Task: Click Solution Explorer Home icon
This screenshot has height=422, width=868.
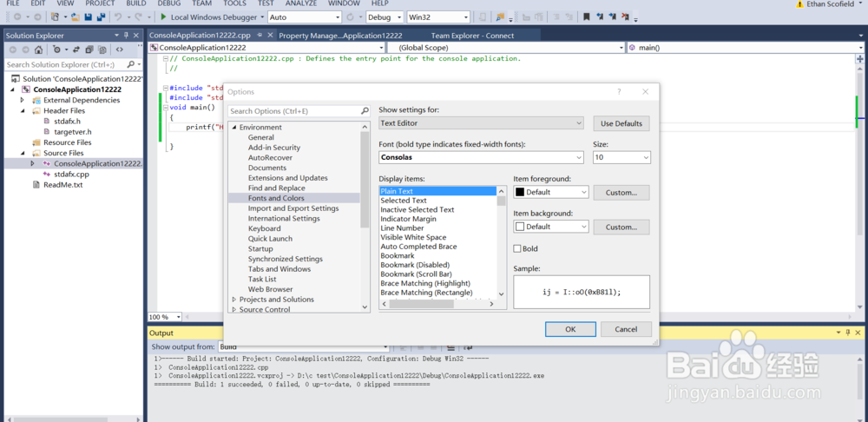Action: point(38,49)
